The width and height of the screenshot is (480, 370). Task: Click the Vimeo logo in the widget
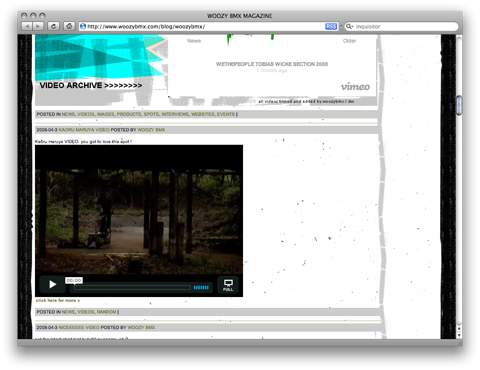point(355,87)
